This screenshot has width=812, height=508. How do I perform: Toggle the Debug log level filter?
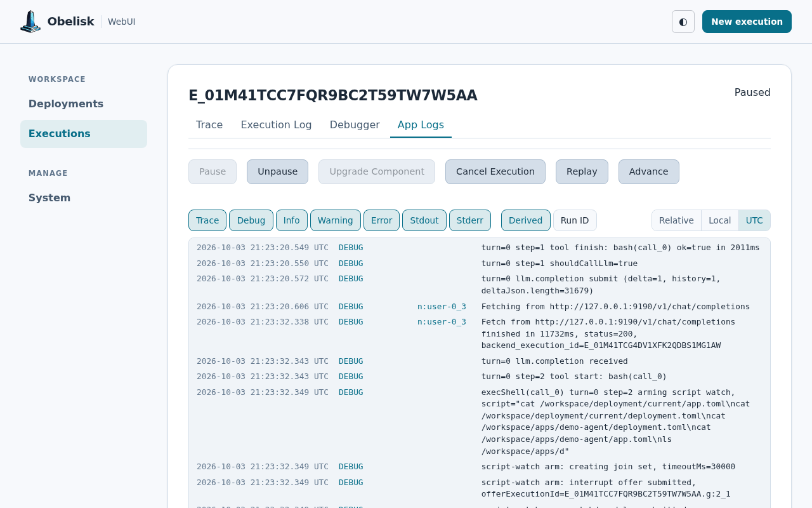coord(251,220)
